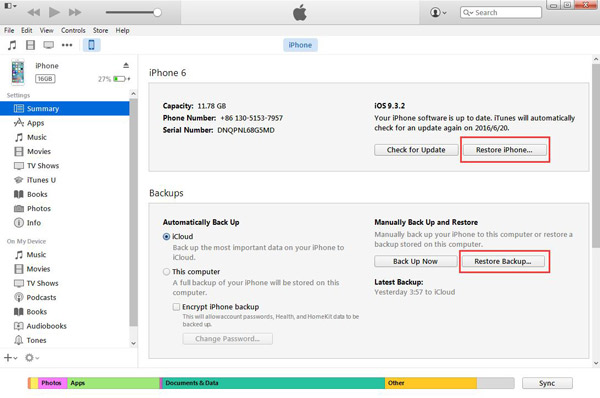600x398 pixels.
Task: Adjust the volume slider knob
Action: pyautogui.click(x=157, y=13)
